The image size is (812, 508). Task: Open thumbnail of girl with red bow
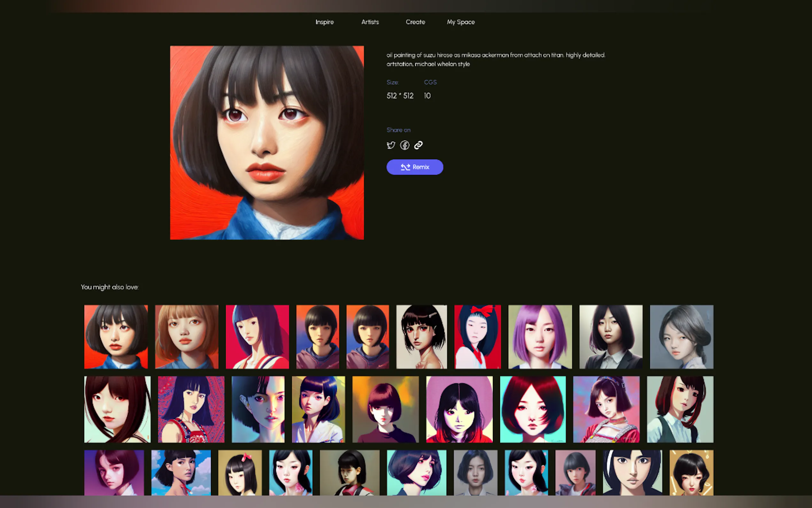(477, 337)
